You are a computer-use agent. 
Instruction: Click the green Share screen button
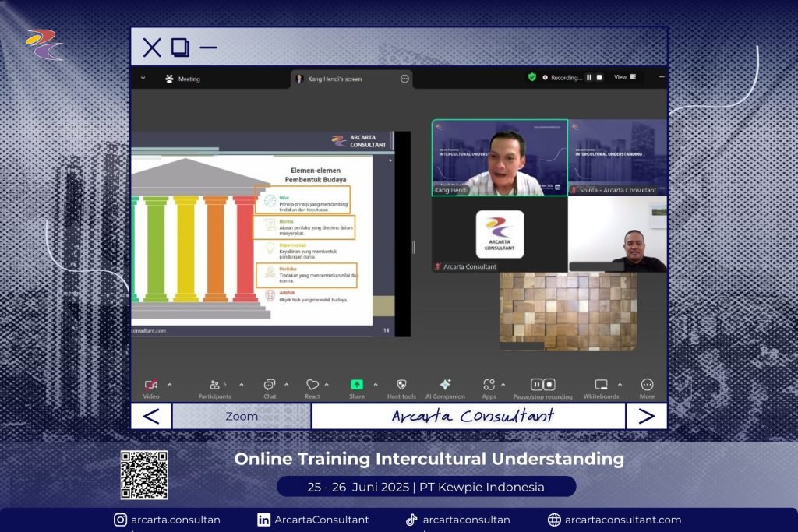356,385
